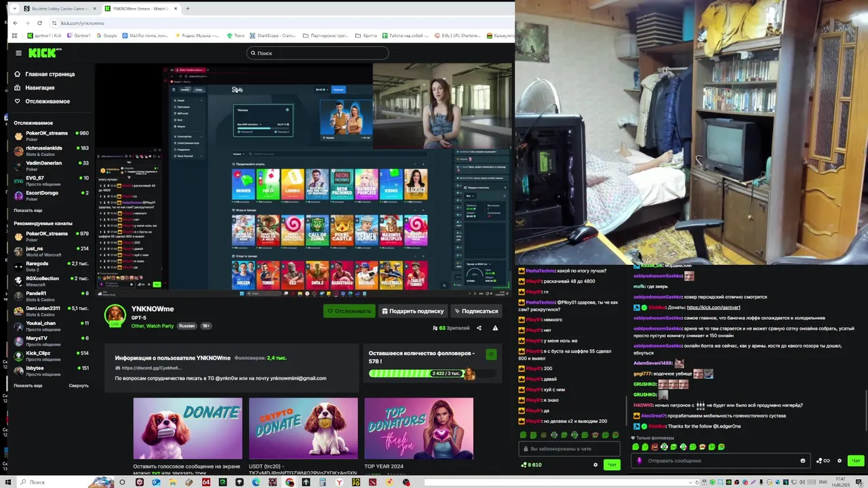Open EscortDorogo channel in sidebar
This screenshot has height=488, width=868.
pos(52,195)
